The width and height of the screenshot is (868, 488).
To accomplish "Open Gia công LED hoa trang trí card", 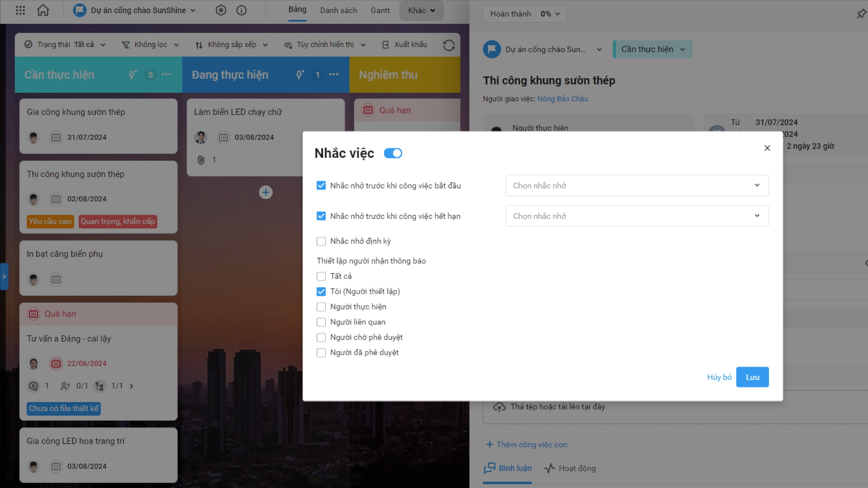I will [x=98, y=455].
